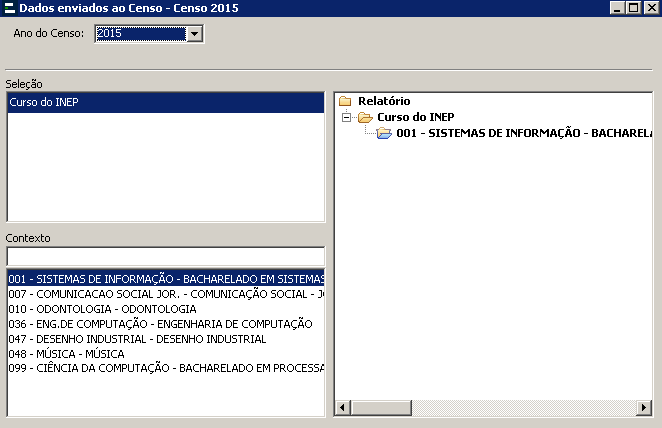This screenshot has height=428, width=662.
Task: Click the 001 Sistemas de Informação folder icon
Action: (384, 133)
